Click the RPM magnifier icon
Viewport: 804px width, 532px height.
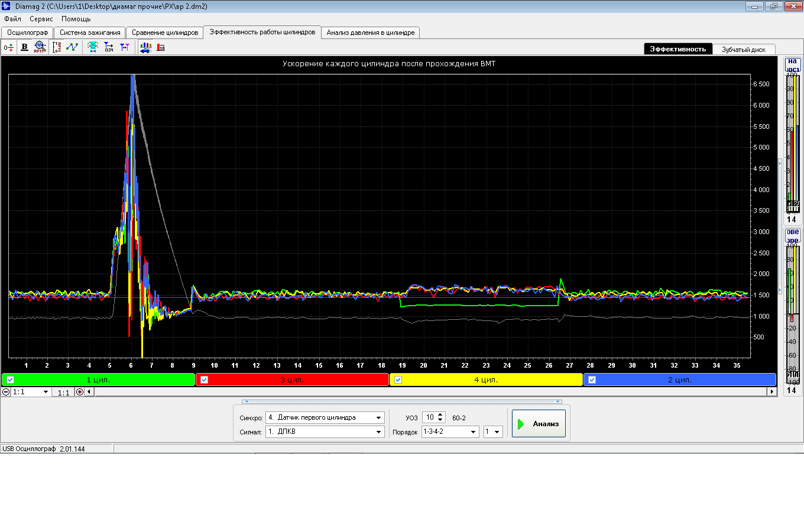40,47
